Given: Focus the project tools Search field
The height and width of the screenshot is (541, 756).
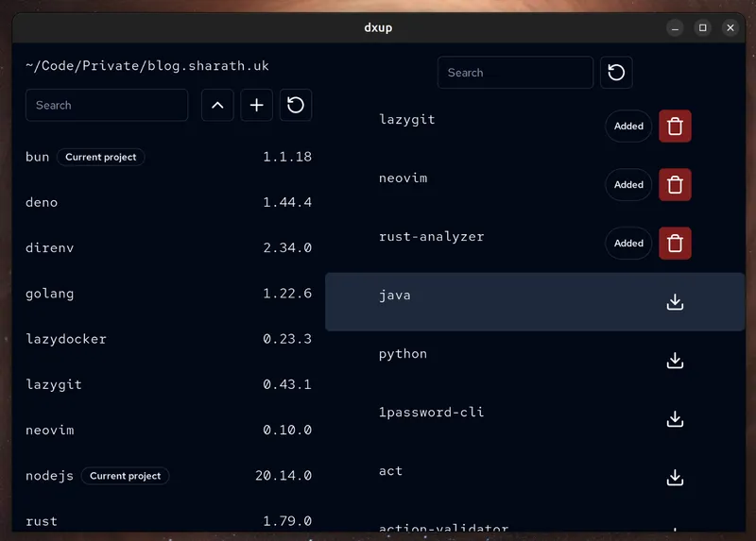Looking at the screenshot, I should (x=107, y=105).
